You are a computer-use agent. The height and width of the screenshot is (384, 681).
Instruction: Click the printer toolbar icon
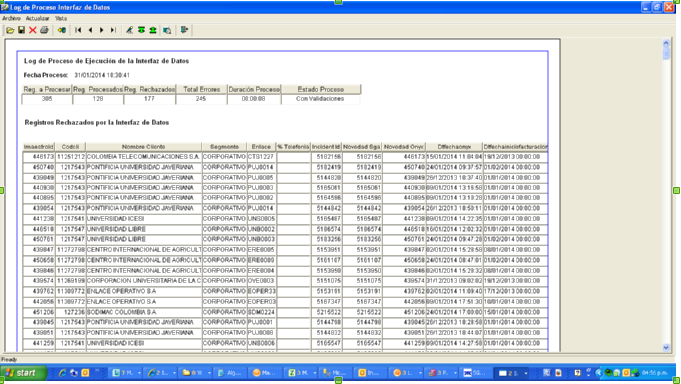(x=44, y=30)
